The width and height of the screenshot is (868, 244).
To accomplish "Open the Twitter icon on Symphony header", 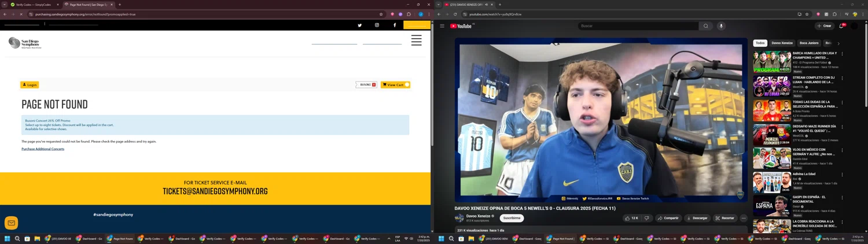I will coord(359,25).
